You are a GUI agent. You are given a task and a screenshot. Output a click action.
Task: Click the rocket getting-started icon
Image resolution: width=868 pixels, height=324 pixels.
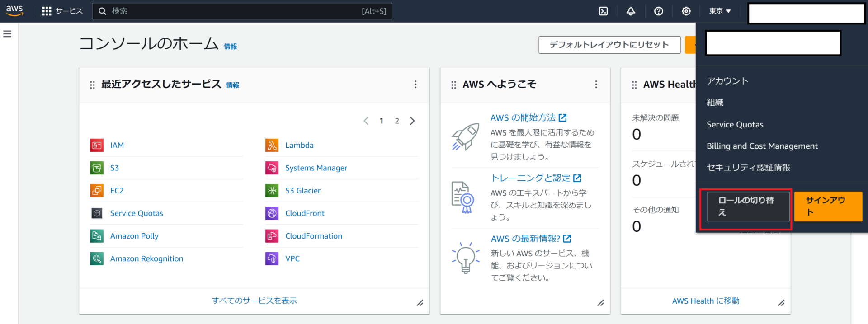(466, 136)
